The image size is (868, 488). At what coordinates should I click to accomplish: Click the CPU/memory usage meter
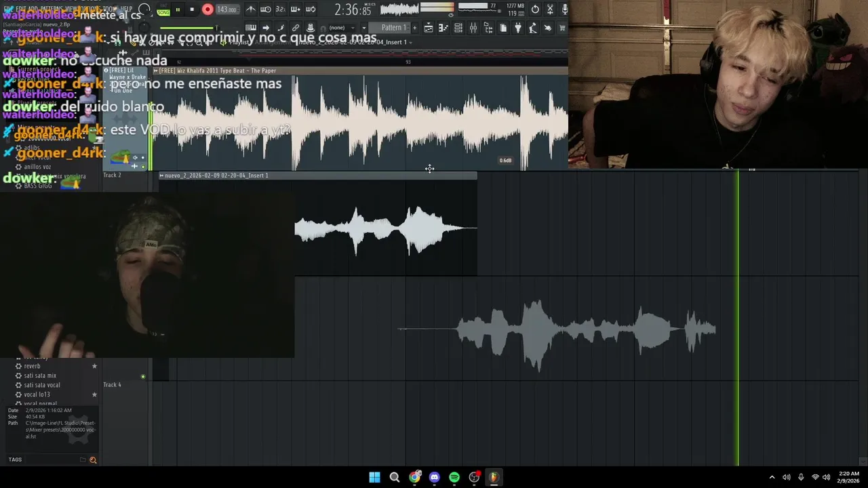(491, 9)
